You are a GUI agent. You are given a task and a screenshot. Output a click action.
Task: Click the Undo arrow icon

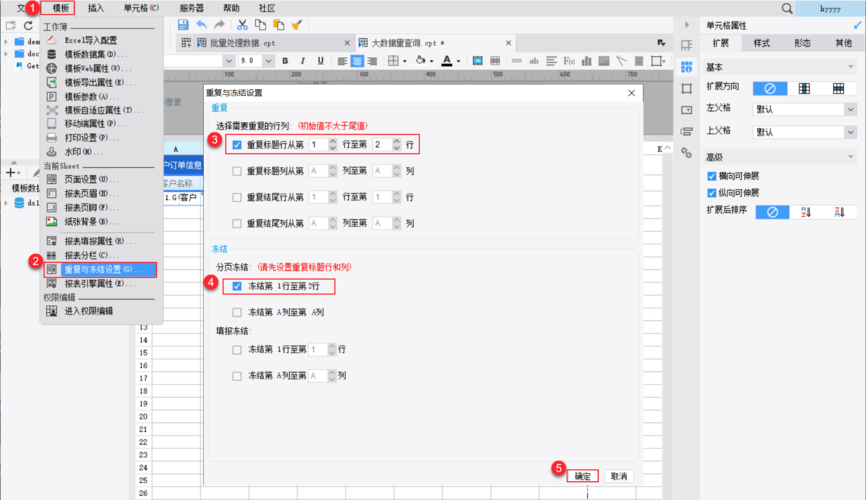pyautogui.click(x=202, y=25)
